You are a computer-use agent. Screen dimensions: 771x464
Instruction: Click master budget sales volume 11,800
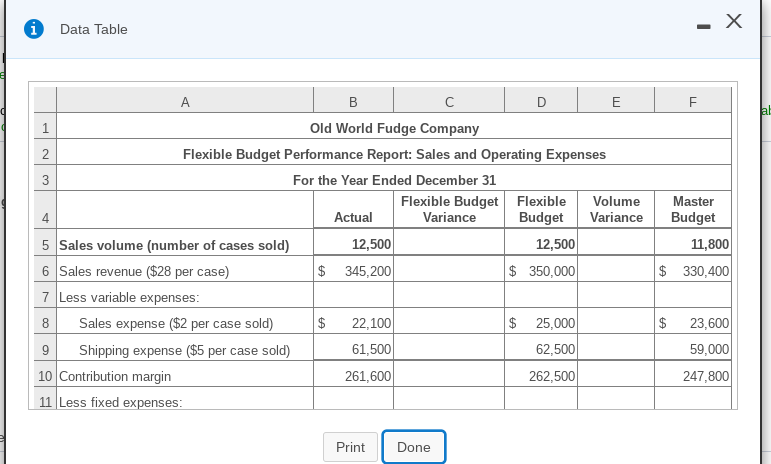coord(710,244)
